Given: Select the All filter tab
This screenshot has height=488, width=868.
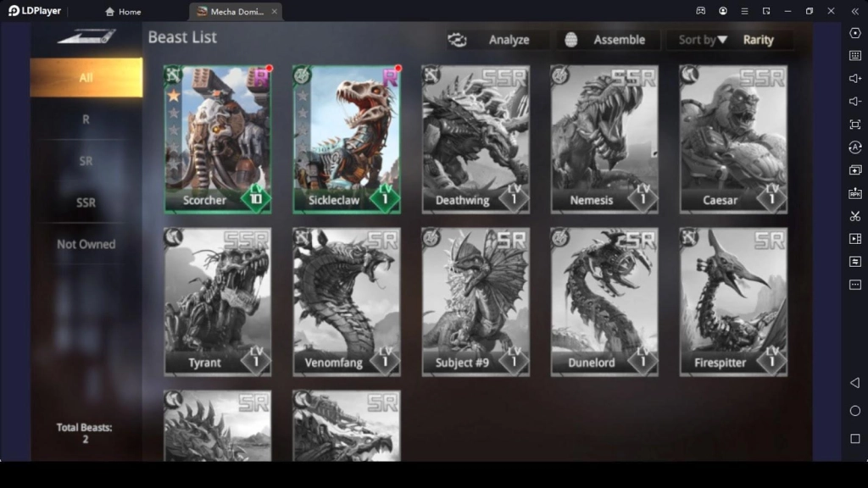Looking at the screenshot, I should 86,77.
